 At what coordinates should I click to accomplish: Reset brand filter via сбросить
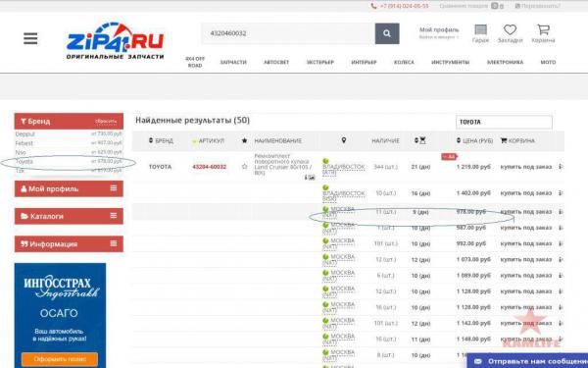106,122
